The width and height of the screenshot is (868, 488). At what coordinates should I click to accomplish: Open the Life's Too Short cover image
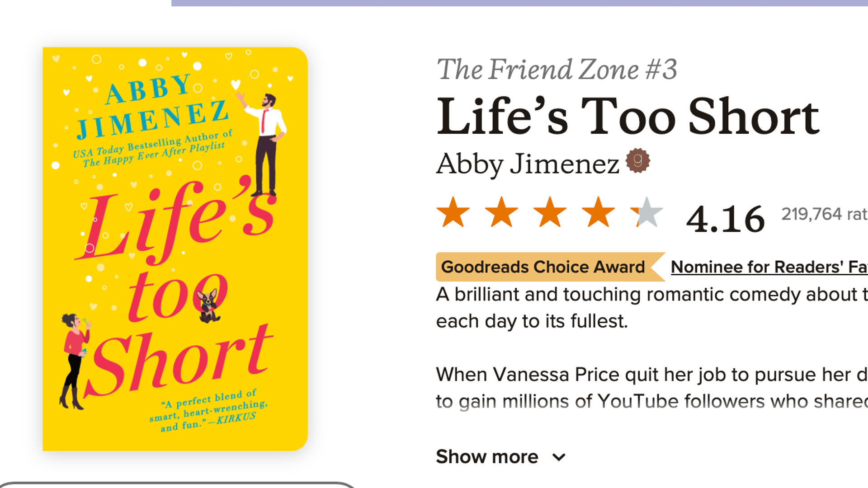click(x=175, y=249)
